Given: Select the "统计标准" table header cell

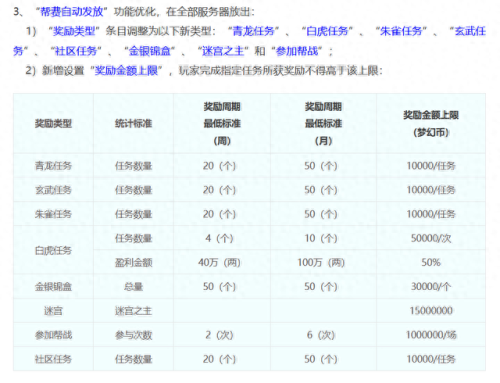Looking at the screenshot, I should 133,124.
